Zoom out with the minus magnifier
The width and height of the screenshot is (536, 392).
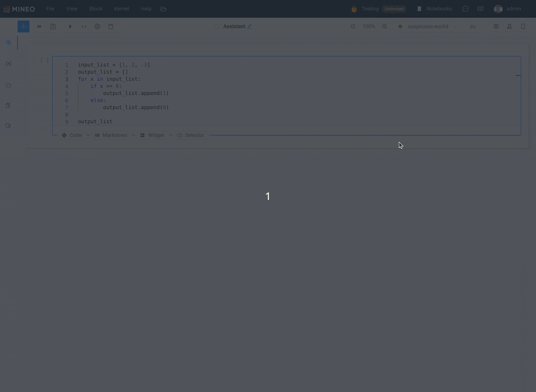(353, 26)
